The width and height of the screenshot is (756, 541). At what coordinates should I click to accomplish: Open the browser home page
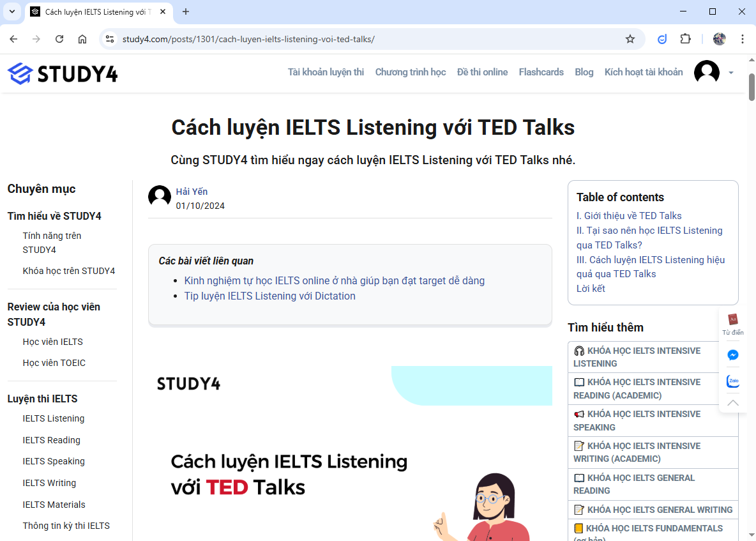pos(82,39)
